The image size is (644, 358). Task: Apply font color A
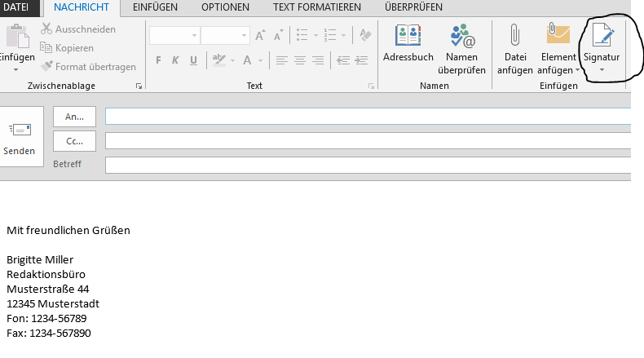click(x=247, y=61)
